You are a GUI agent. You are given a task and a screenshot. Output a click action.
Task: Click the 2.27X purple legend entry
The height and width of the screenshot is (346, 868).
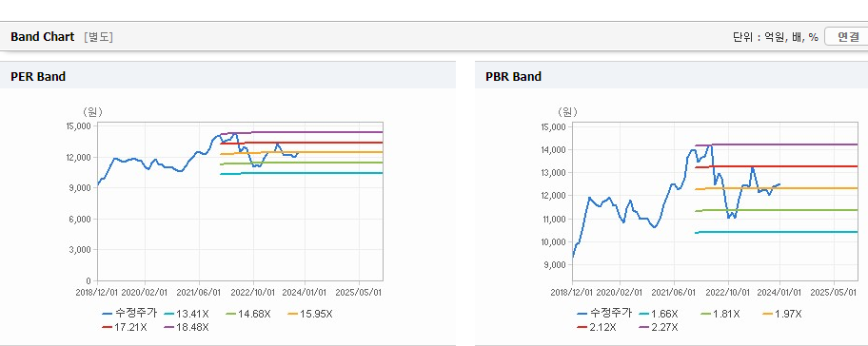659,327
